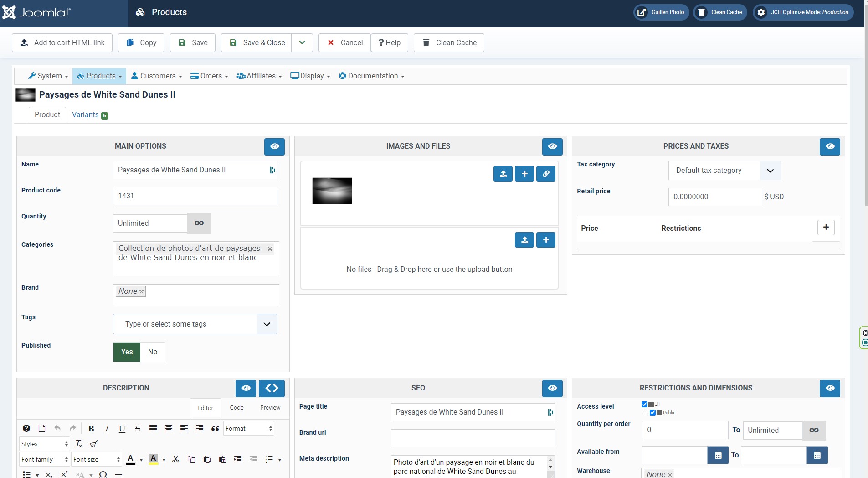Apply strikethrough in the description editor
The image size is (868, 478).
tap(138, 428)
